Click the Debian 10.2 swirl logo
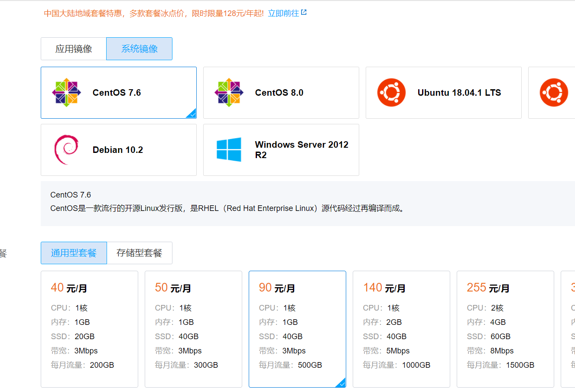Viewport: 575px width, 392px height. click(66, 150)
